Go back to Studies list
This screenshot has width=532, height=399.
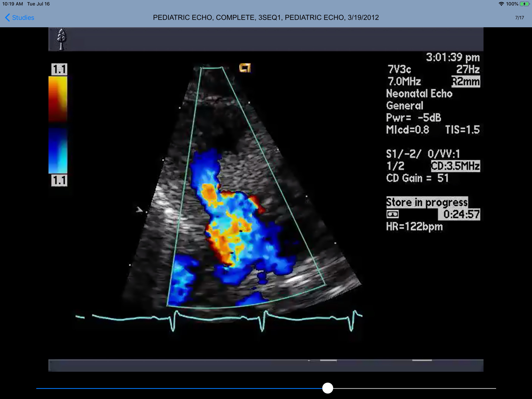coord(23,18)
